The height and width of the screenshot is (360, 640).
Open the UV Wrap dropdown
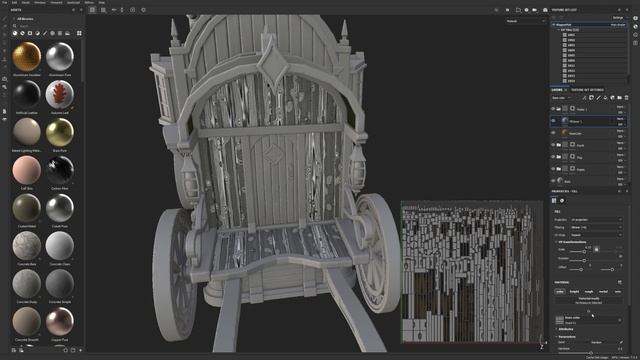tap(596, 235)
